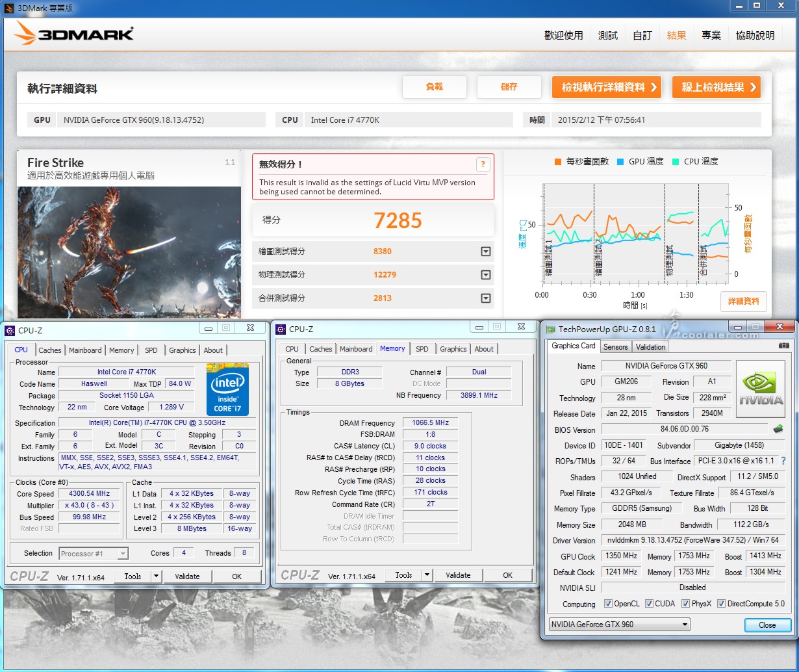799x672 pixels.
Task: Click DRAM Frequency value 1066.5 MHz
Action: click(430, 423)
